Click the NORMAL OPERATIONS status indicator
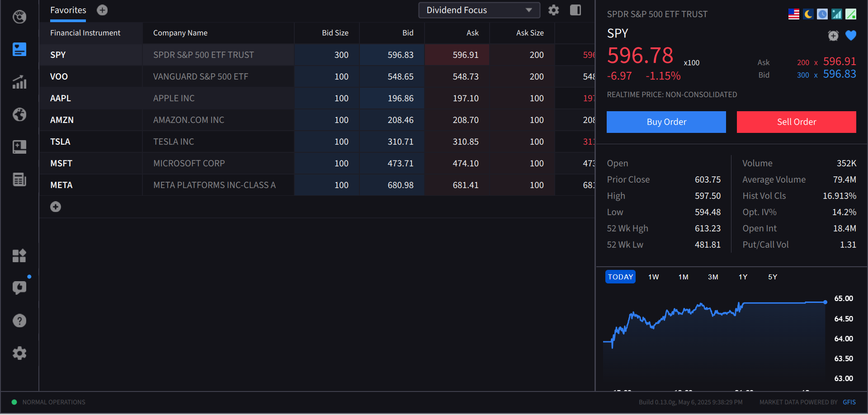Screen dimensions: 868x415 [48, 402]
